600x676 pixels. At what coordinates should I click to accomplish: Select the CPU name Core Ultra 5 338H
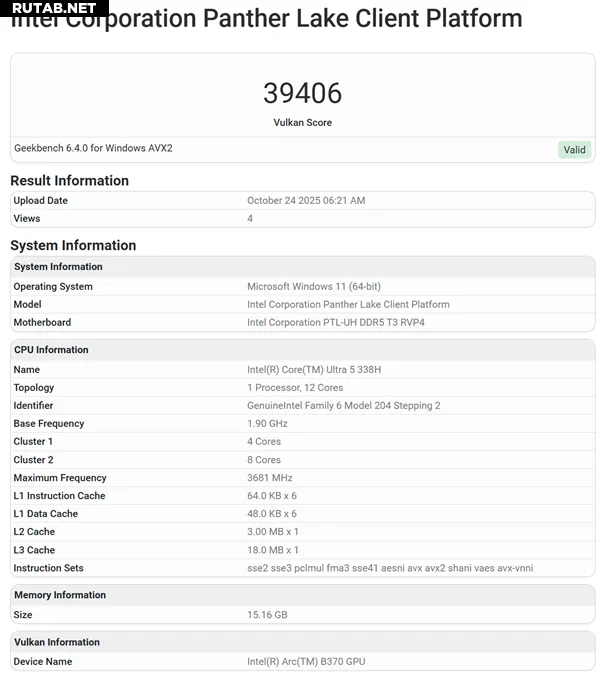coord(314,369)
